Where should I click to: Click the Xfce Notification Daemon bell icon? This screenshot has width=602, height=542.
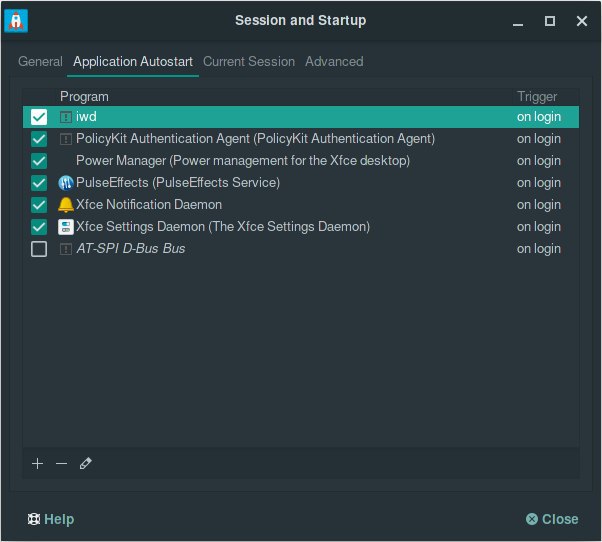(x=66, y=205)
